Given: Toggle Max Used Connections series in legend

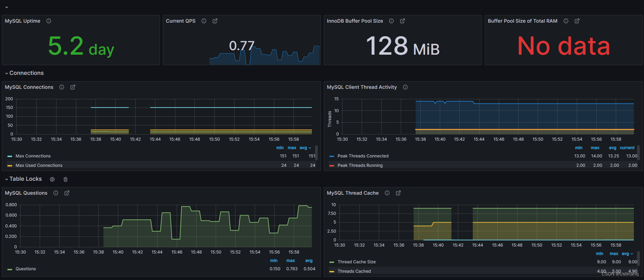Looking at the screenshot, I should pos(39,165).
